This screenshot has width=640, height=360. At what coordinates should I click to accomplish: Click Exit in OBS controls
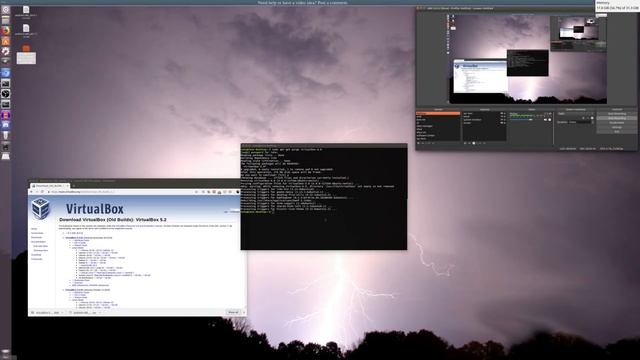[x=617, y=131]
